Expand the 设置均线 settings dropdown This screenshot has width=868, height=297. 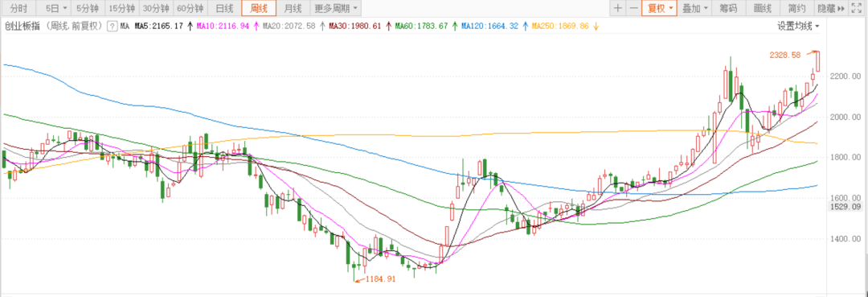[798, 26]
